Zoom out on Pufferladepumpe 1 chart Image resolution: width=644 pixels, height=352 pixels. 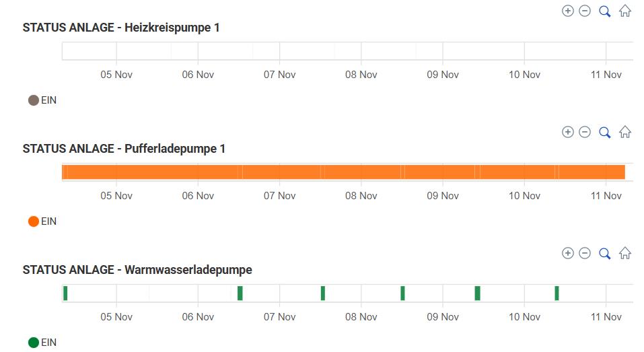585,132
